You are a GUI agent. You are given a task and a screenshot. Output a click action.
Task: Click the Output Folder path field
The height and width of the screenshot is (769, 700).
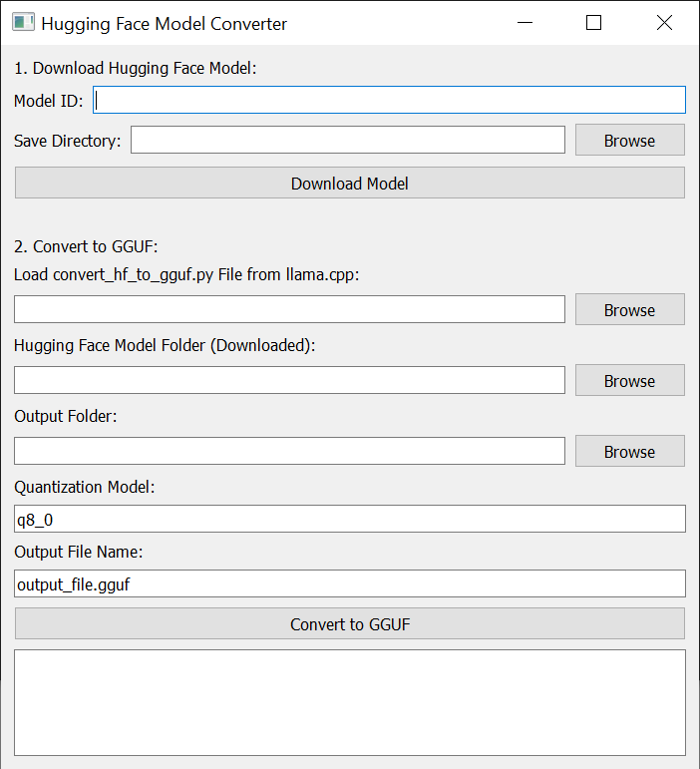coord(289,451)
